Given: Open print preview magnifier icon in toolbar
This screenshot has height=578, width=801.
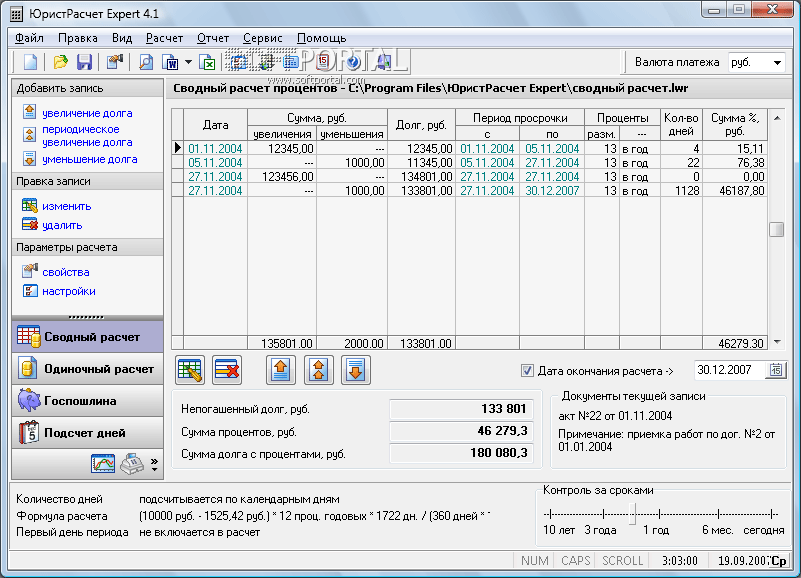Looking at the screenshot, I should (146, 62).
